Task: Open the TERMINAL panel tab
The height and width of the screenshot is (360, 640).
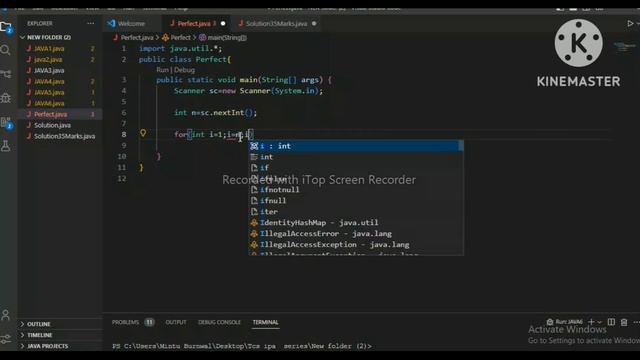Action: coord(265,322)
